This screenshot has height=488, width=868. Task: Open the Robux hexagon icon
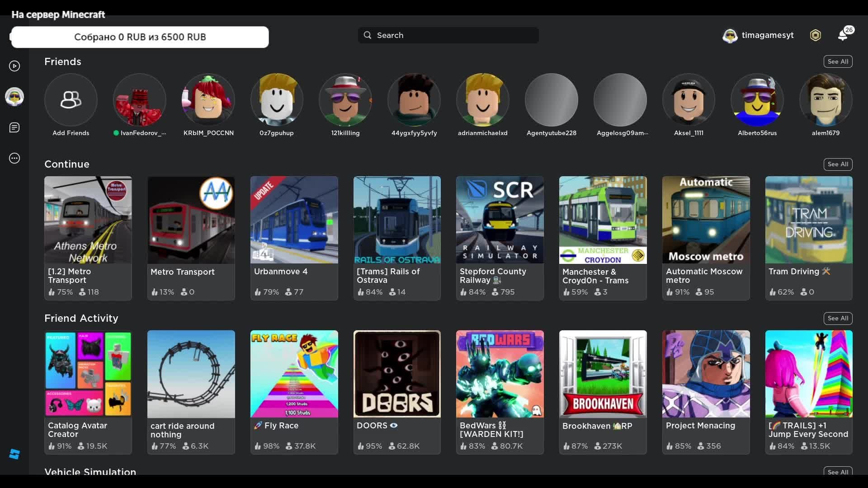click(x=815, y=35)
